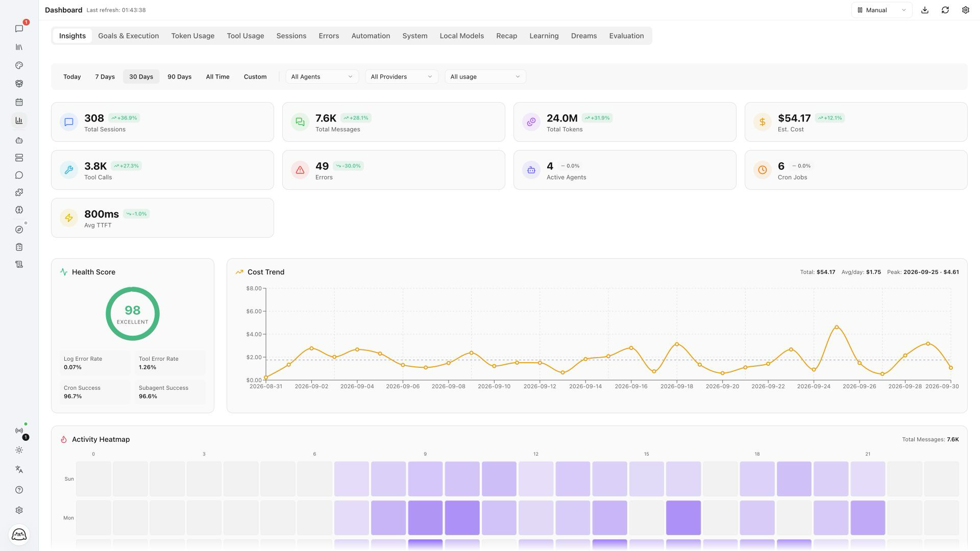980x551 pixels.
Task: Open the robot agents sidebar icon
Action: pyautogui.click(x=19, y=140)
